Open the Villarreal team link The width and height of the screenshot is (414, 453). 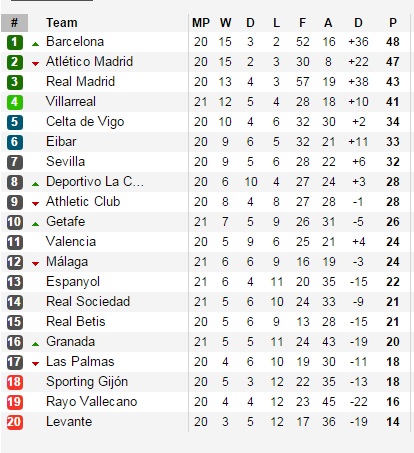pos(71,102)
